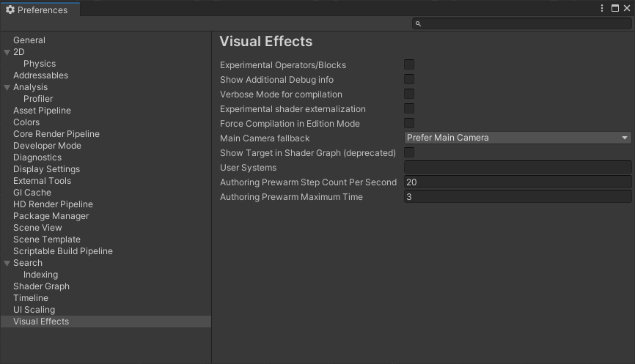This screenshot has height=364, width=635.
Task: Click the Authoring Prewarm Step Count field
Action: tap(517, 182)
